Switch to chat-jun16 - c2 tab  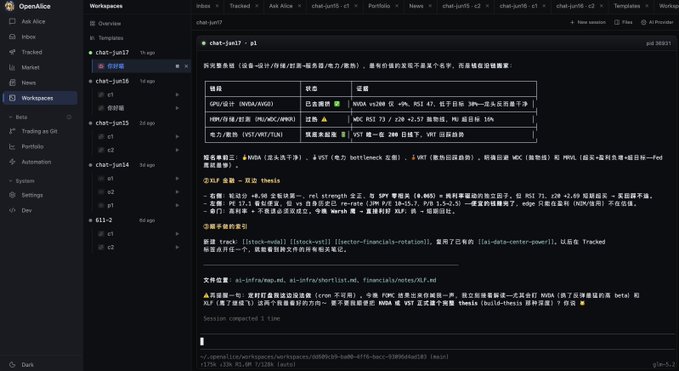click(x=576, y=6)
